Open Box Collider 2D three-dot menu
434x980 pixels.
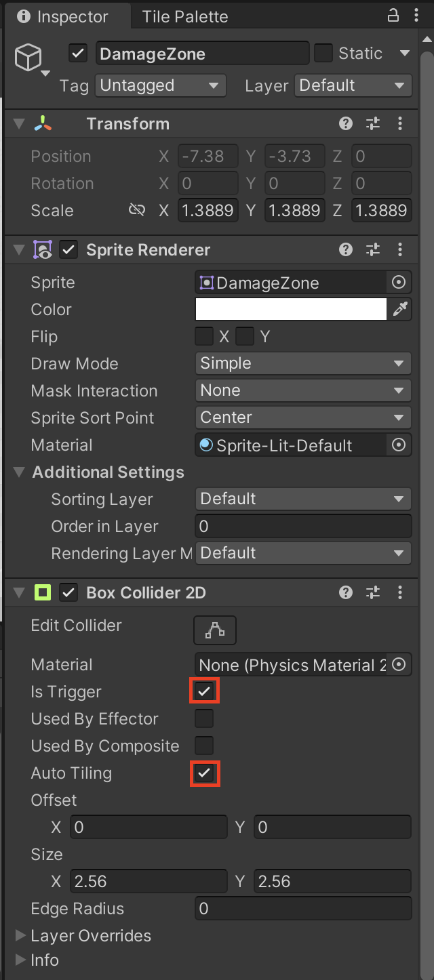pyautogui.click(x=400, y=593)
